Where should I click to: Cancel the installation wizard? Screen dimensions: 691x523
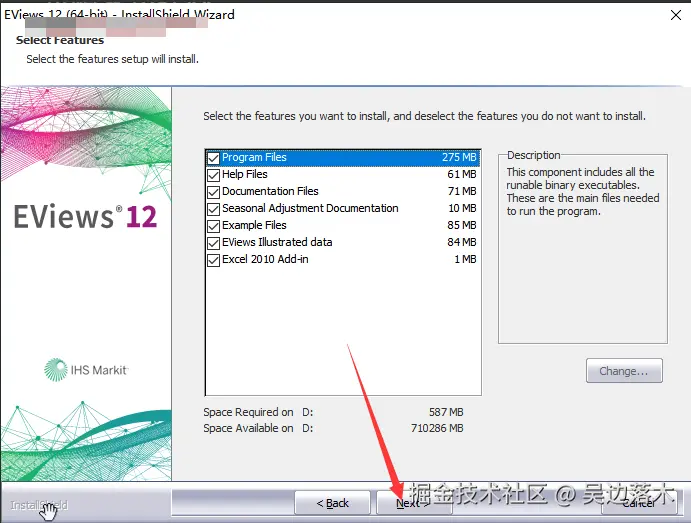click(639, 503)
